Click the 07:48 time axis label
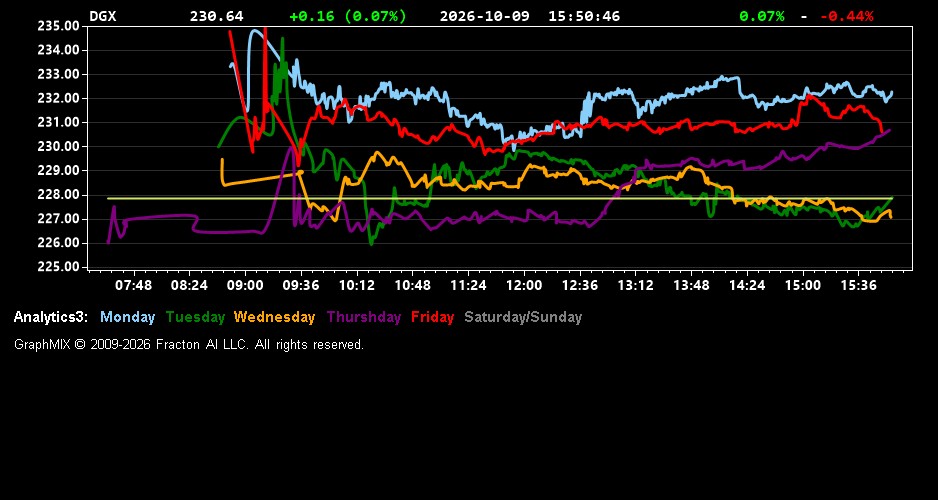The width and height of the screenshot is (938, 500). pyautogui.click(x=133, y=285)
